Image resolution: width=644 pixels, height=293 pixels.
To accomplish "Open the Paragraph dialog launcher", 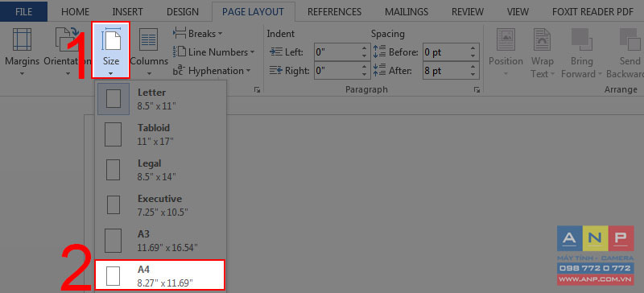I will pyautogui.click(x=477, y=89).
